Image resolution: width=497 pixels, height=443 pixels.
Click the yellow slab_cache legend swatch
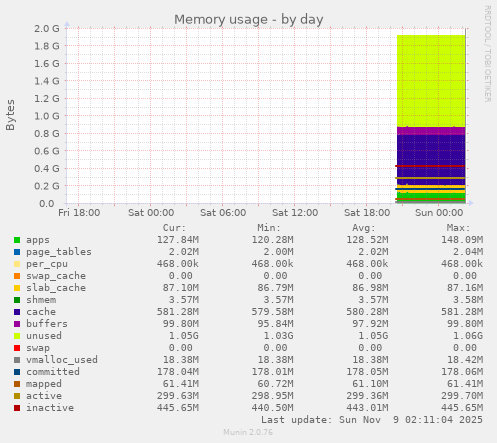coord(17,288)
